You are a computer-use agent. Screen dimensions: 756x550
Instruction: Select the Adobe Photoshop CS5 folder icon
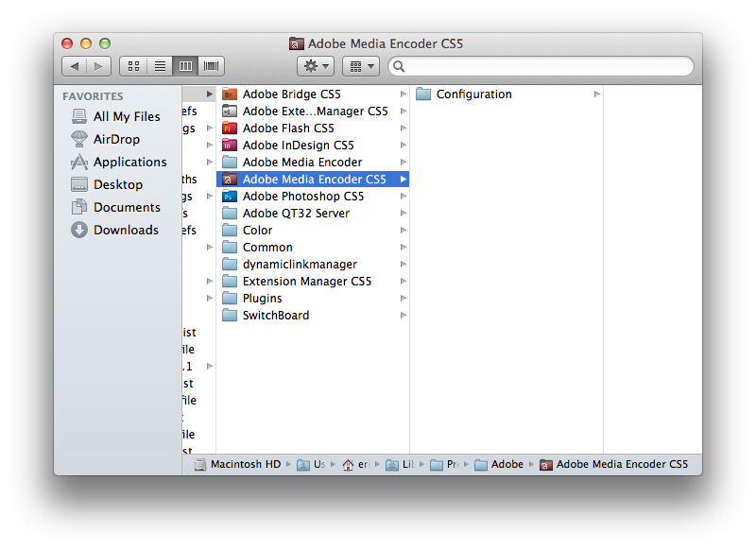[x=230, y=197]
